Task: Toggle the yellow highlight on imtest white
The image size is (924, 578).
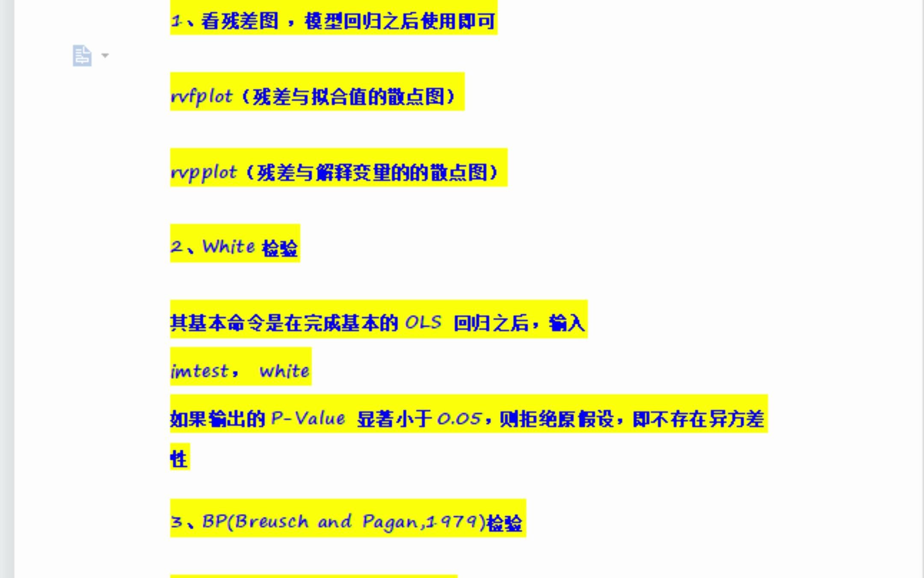Action: [x=240, y=369]
